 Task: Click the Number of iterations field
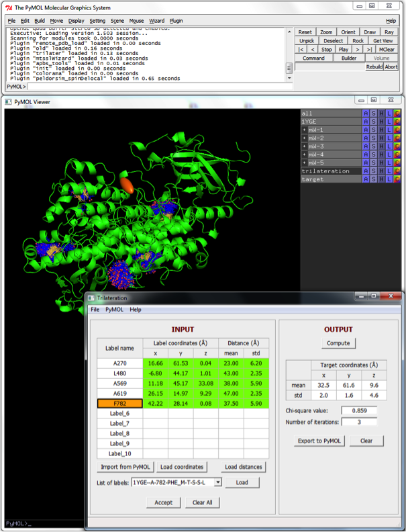point(359,422)
